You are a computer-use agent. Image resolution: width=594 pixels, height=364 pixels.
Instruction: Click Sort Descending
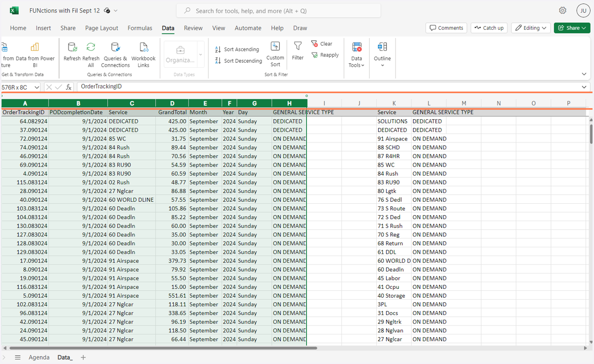(239, 61)
